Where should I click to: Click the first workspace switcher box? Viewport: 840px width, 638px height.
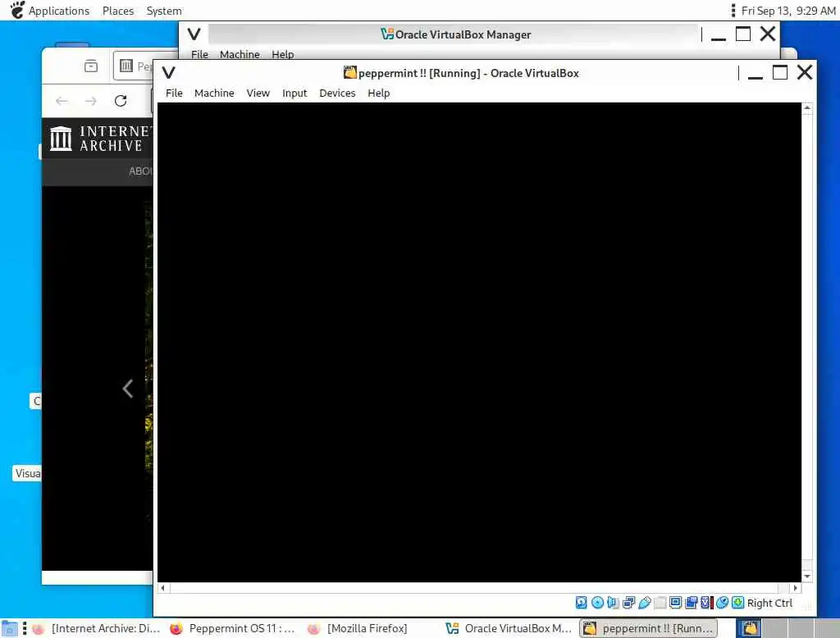tap(749, 628)
